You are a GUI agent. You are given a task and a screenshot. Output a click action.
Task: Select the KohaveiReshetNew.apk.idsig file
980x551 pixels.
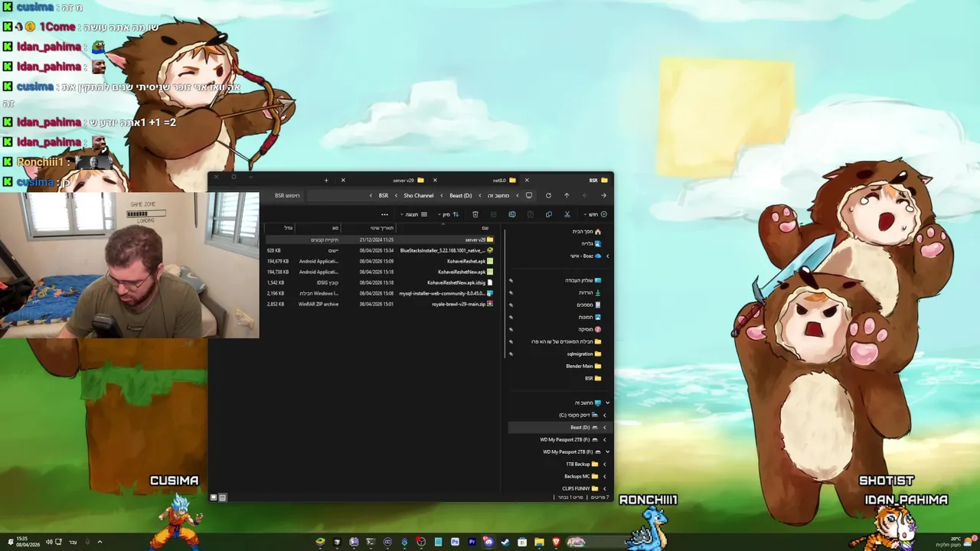(381, 282)
